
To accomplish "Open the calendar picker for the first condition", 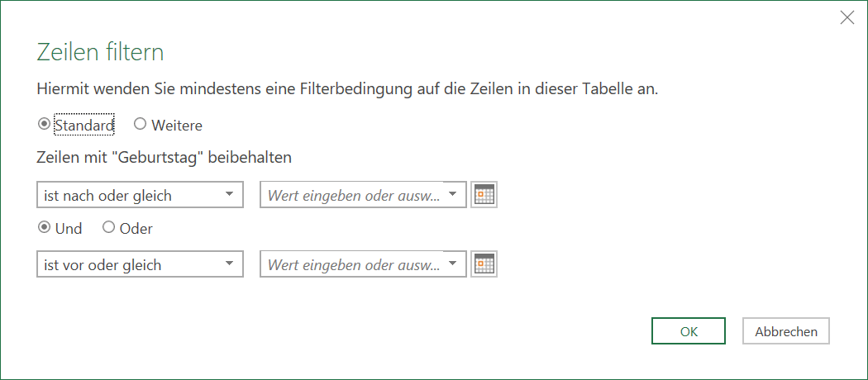I will pos(484,195).
